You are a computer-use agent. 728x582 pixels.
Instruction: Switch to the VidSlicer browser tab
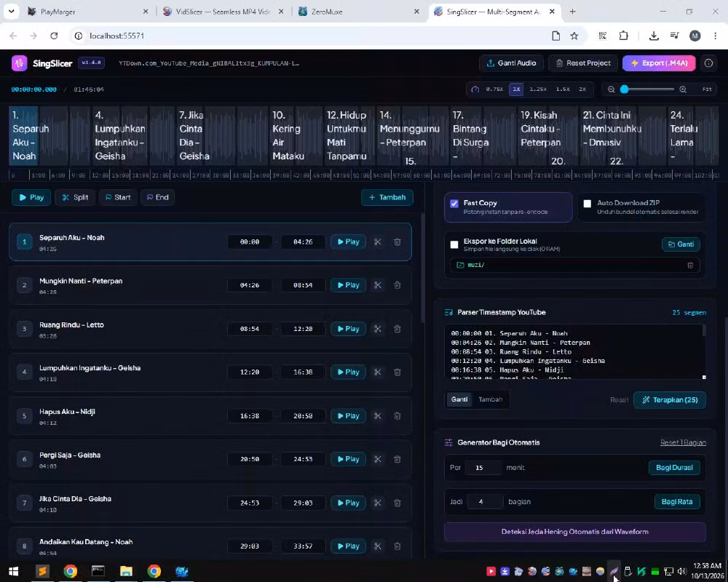pyautogui.click(x=223, y=12)
